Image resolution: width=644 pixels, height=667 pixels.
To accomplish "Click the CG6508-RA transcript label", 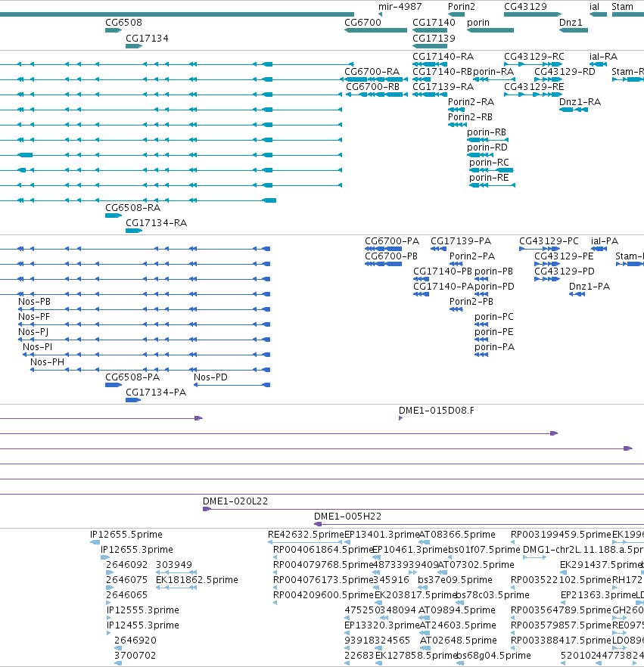I will click(132, 208).
